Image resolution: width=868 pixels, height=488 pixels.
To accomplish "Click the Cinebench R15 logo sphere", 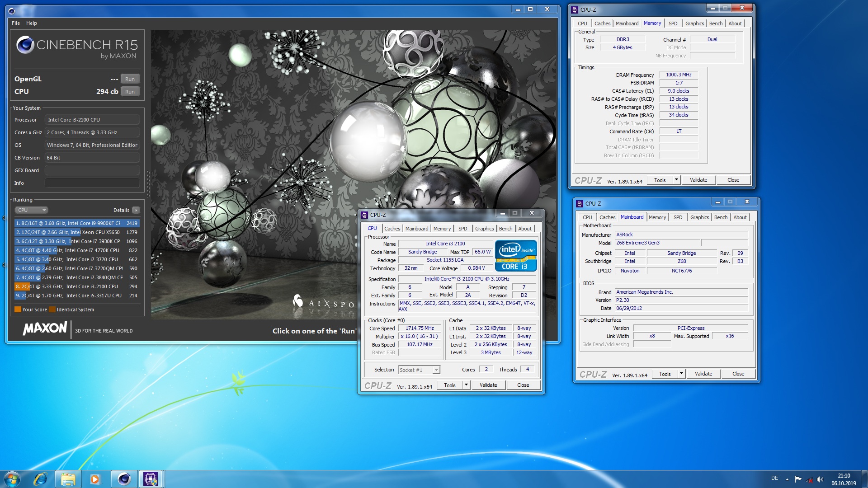I will click(x=25, y=45).
